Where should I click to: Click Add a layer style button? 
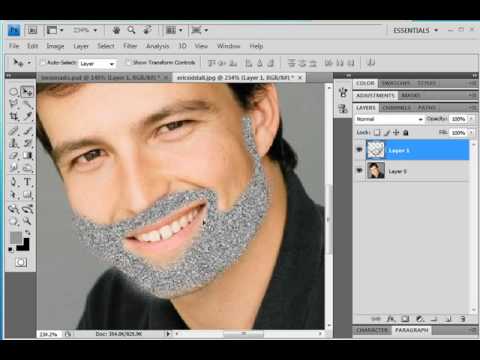point(390,319)
